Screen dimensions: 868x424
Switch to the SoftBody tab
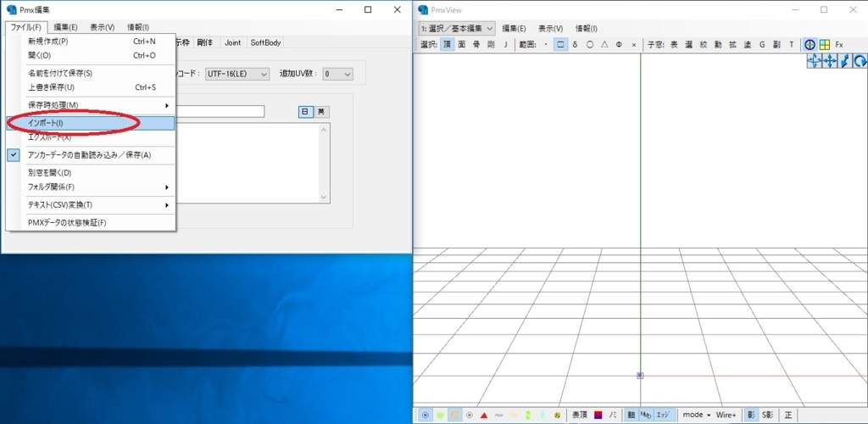(265, 42)
